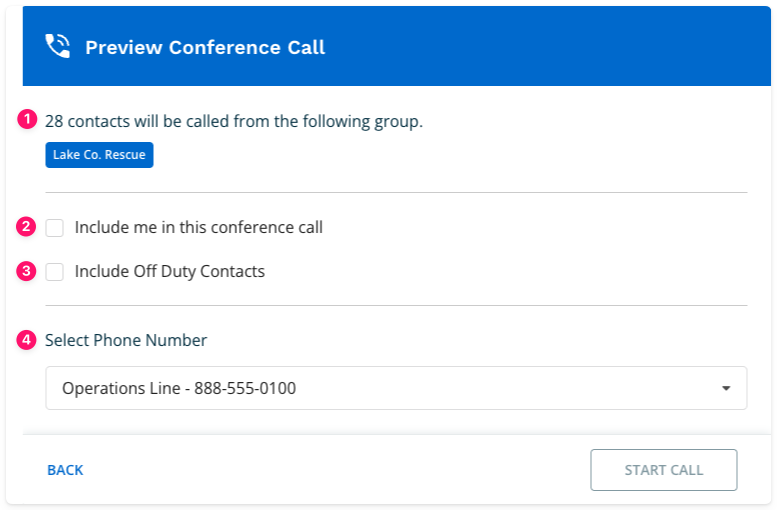Viewport: 778px width, 510px height.
Task: Click the Include me in this conference call label
Action: point(198,227)
